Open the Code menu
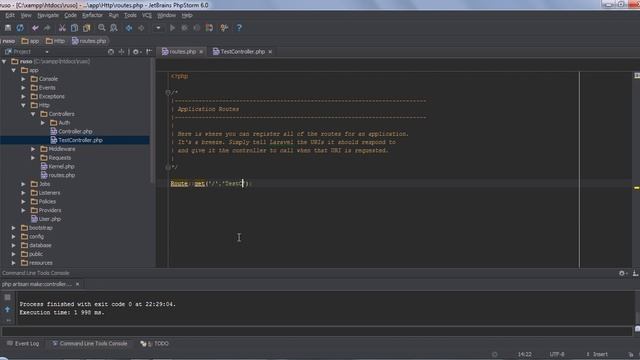This screenshot has height=360, width=640. click(x=70, y=15)
